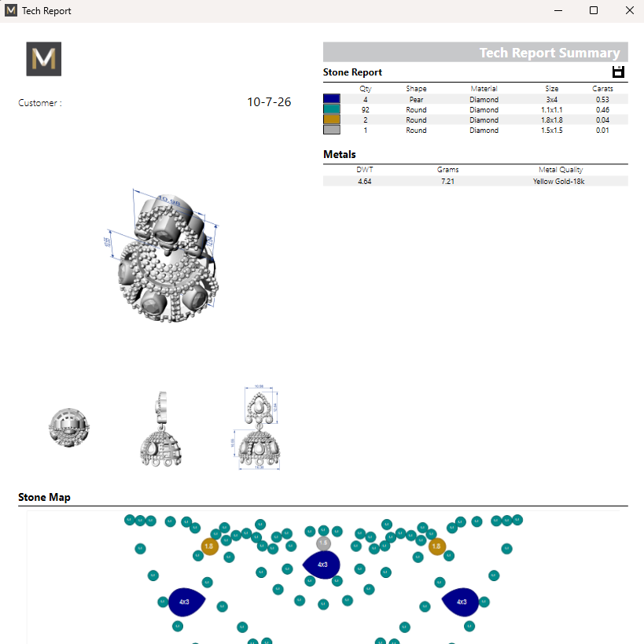
Task: Select the gold round 1.8x1.8 swatch
Action: click(x=332, y=120)
